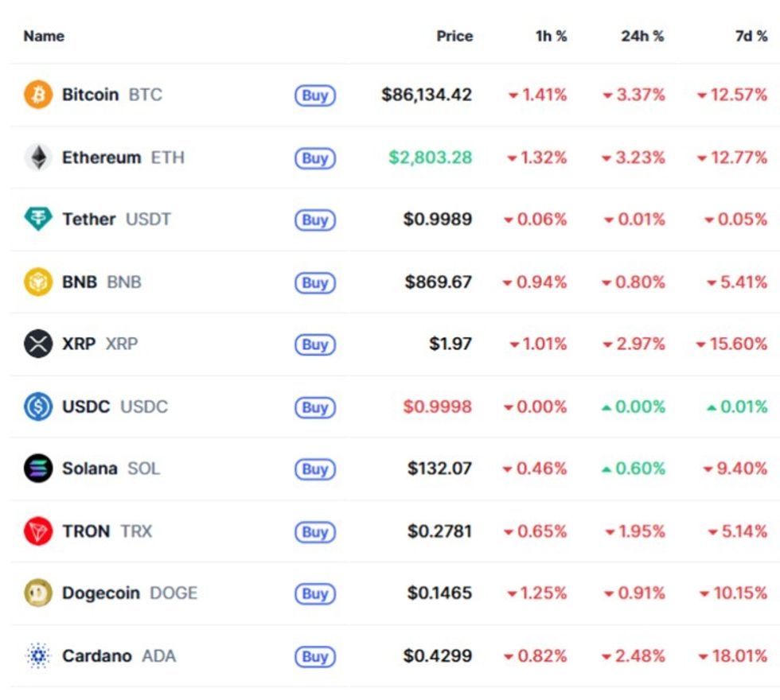Sort by the 7d % column header
The width and height of the screenshot is (780, 700).
(x=751, y=37)
